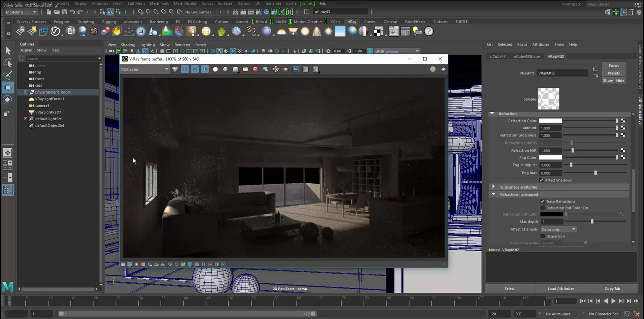Image resolution: width=644 pixels, height=319 pixels.
Task: Change Affect Channels from Color only
Action: [x=574, y=229]
